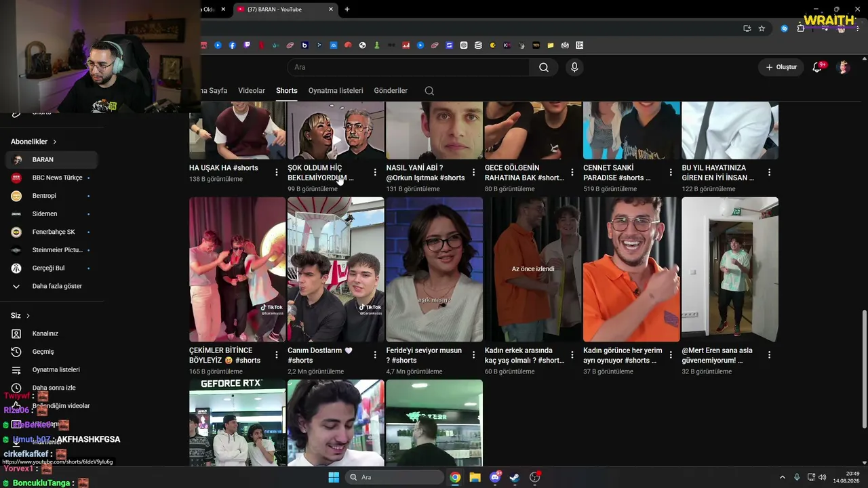This screenshot has height=488, width=868.
Task: Open 'NASIL YANİ ABİ ?' short title
Action: (x=425, y=173)
